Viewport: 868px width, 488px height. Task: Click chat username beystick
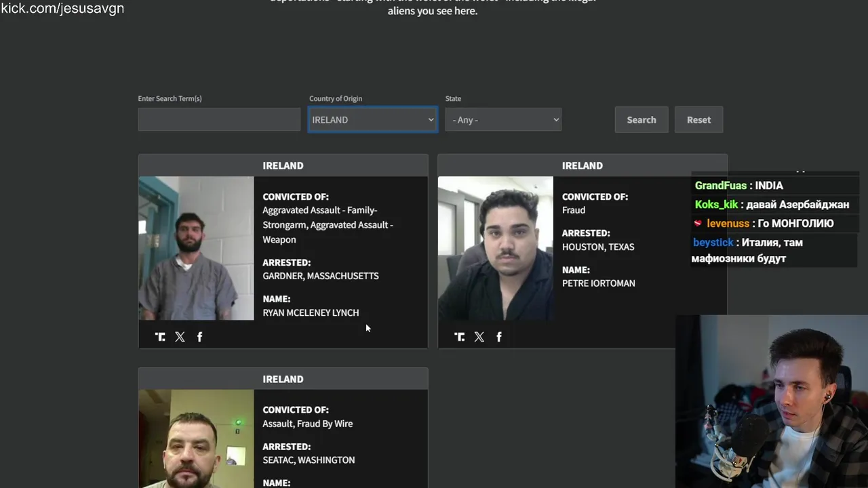713,243
